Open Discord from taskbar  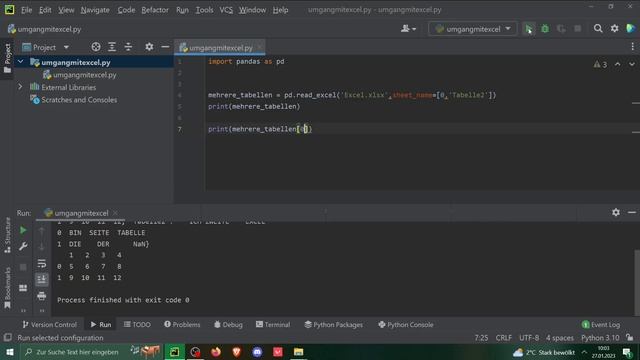257,351
